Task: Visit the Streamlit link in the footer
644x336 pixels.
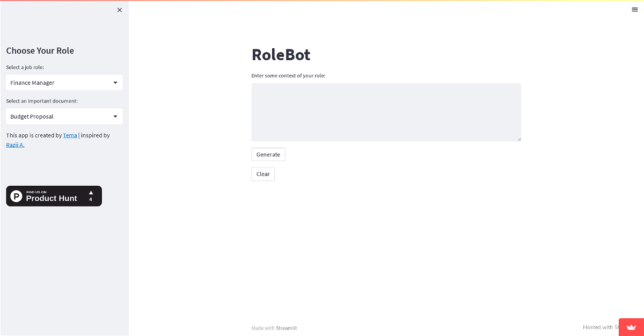Action: point(287,328)
